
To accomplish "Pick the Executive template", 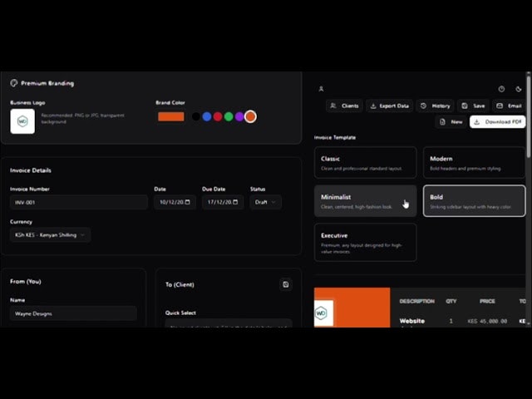I will [x=366, y=242].
